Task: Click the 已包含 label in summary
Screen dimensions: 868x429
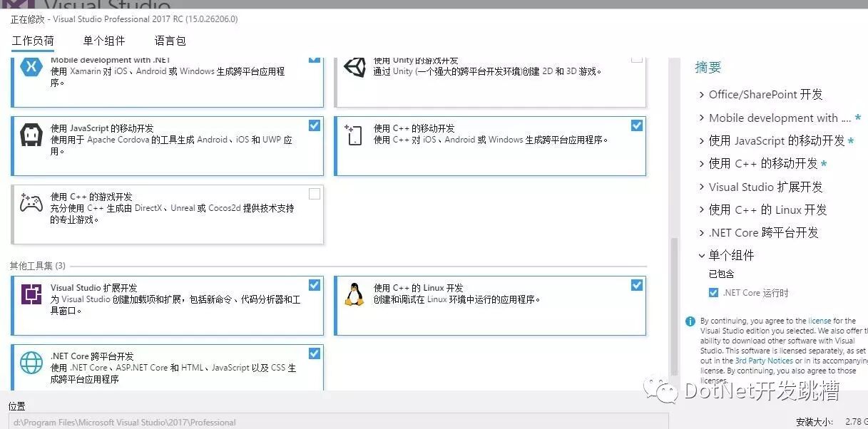Action: 721,274
